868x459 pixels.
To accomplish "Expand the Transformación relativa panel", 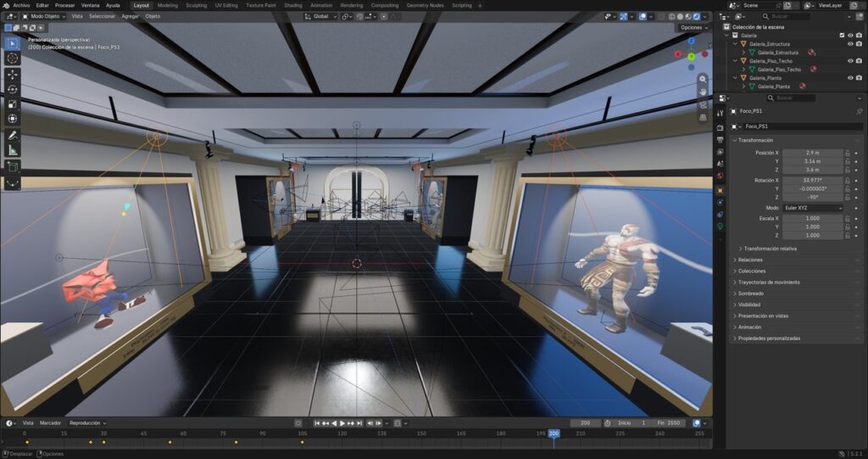I will click(770, 249).
